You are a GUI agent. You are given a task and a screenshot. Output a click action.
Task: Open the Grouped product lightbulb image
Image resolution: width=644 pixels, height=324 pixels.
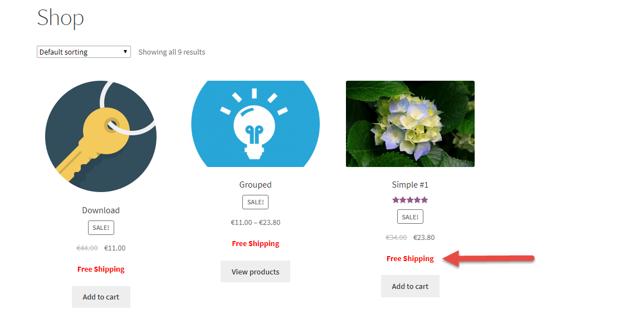(256, 124)
